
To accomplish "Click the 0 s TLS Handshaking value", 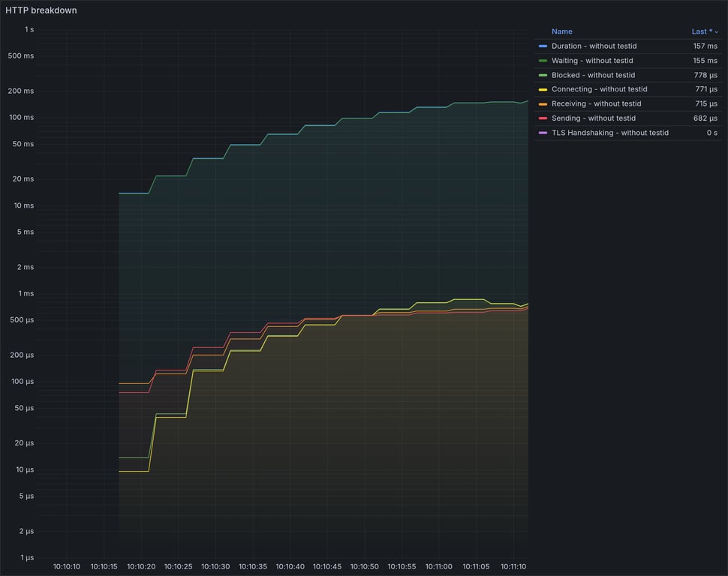I will (711, 133).
